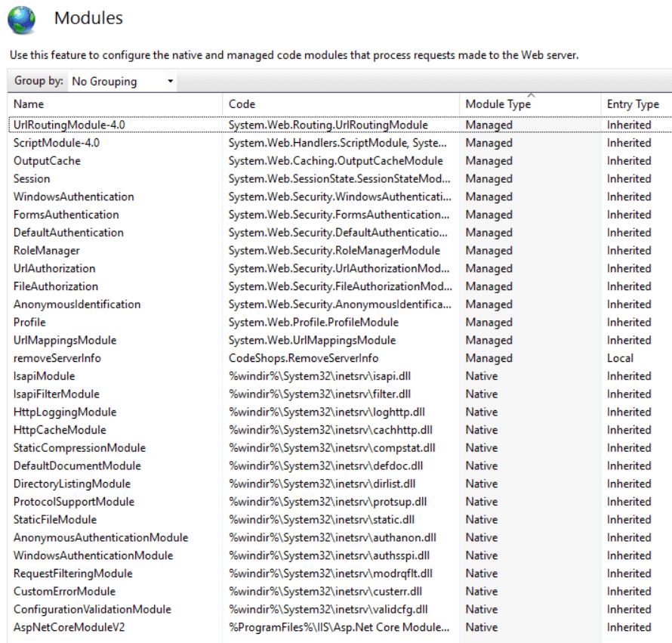Image resolution: width=672 pixels, height=643 pixels.
Task: Sort by the Code column header
Action: (242, 104)
